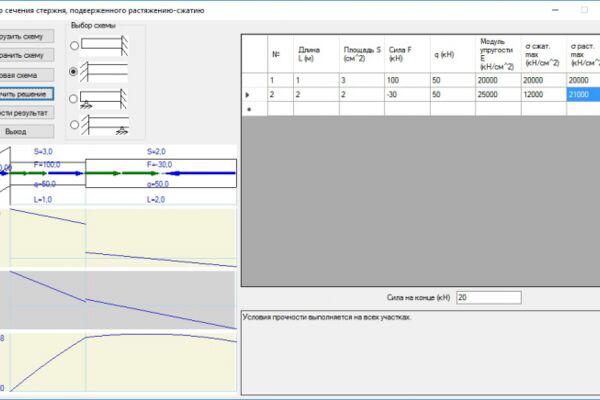
Task: Click the 'Новая схема' button
Action: (x=27, y=75)
